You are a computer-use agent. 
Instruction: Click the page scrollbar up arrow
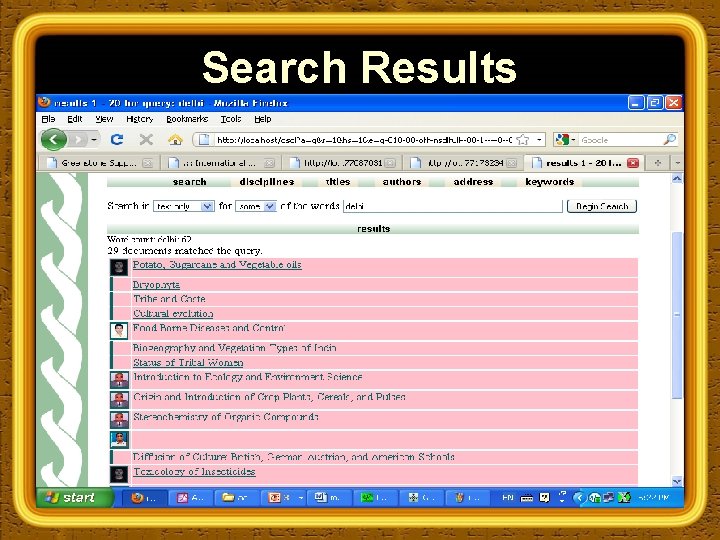(677, 179)
